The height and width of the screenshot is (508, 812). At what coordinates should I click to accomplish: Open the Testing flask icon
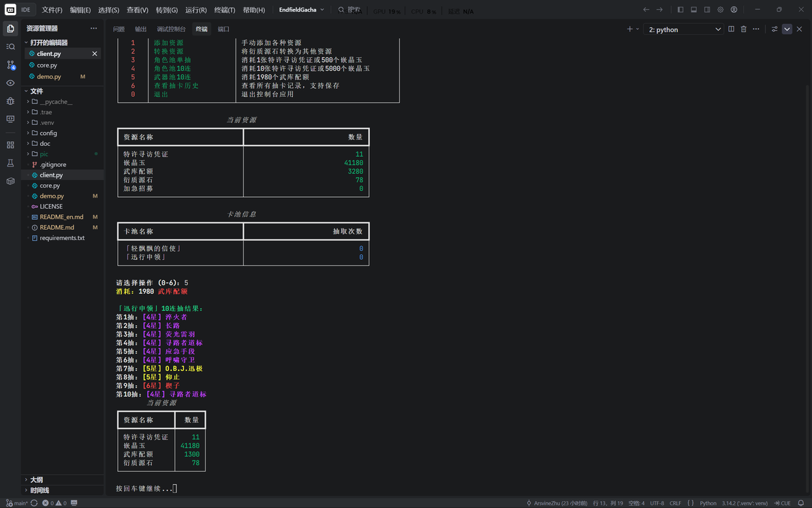10,163
